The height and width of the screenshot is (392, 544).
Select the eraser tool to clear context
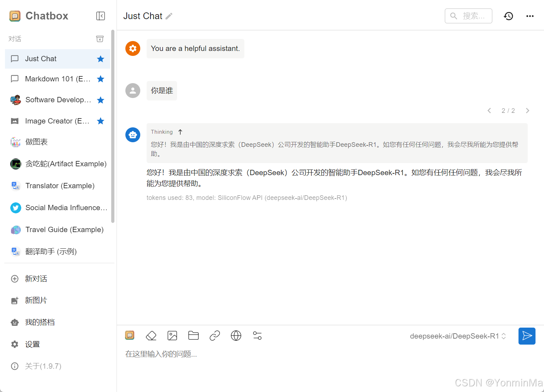pyautogui.click(x=151, y=335)
